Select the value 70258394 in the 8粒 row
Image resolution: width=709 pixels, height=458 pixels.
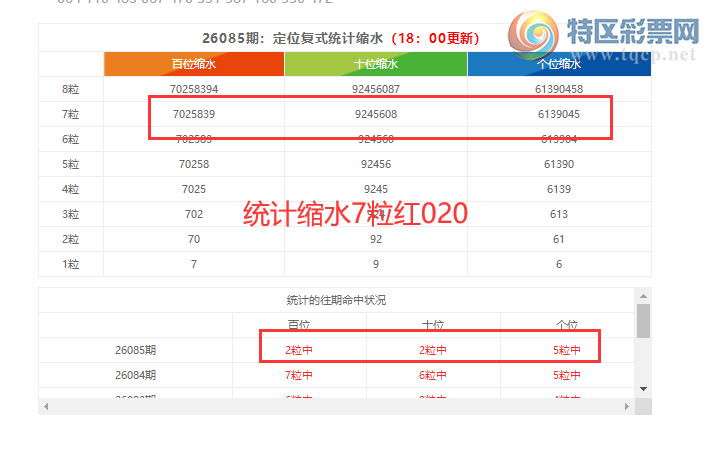click(x=194, y=89)
